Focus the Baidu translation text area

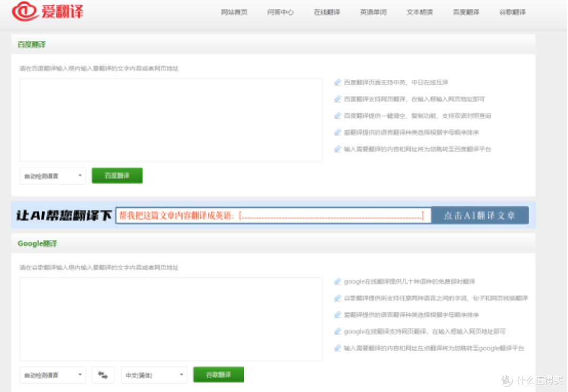point(171,120)
